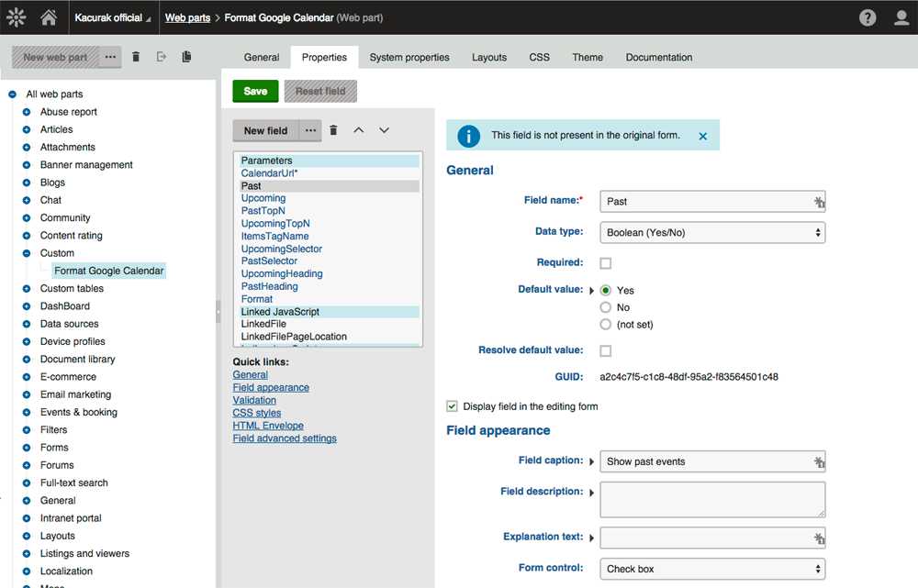Click the clone web part icon
The image size is (918, 588).
point(186,57)
